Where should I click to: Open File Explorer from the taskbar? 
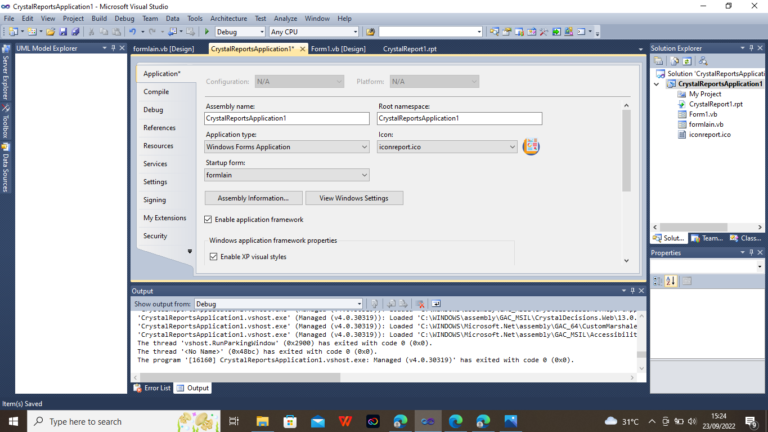point(263,421)
